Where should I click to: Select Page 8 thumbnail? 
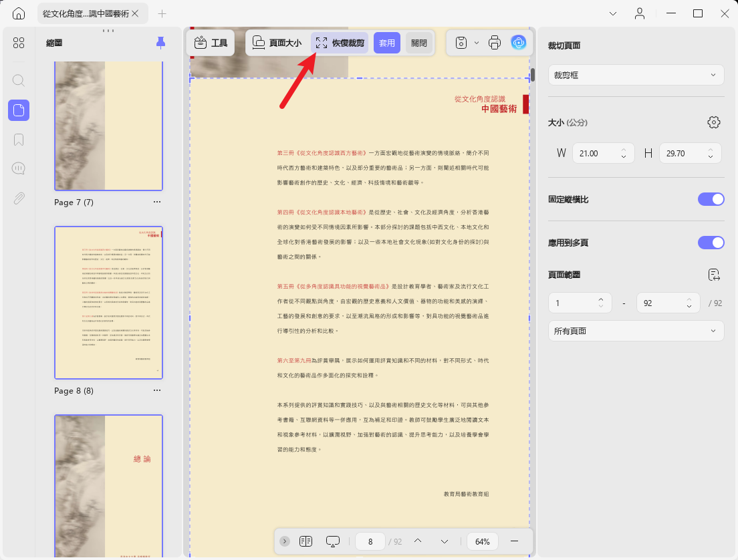[109, 303]
